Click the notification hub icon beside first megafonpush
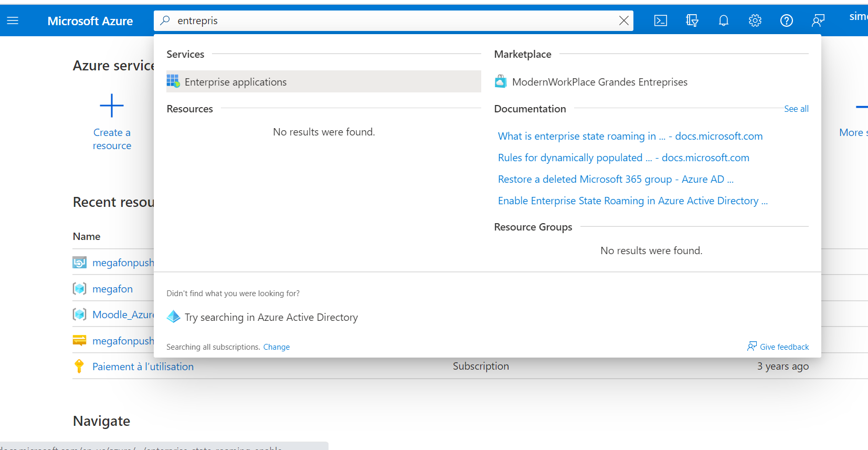 [79, 263]
